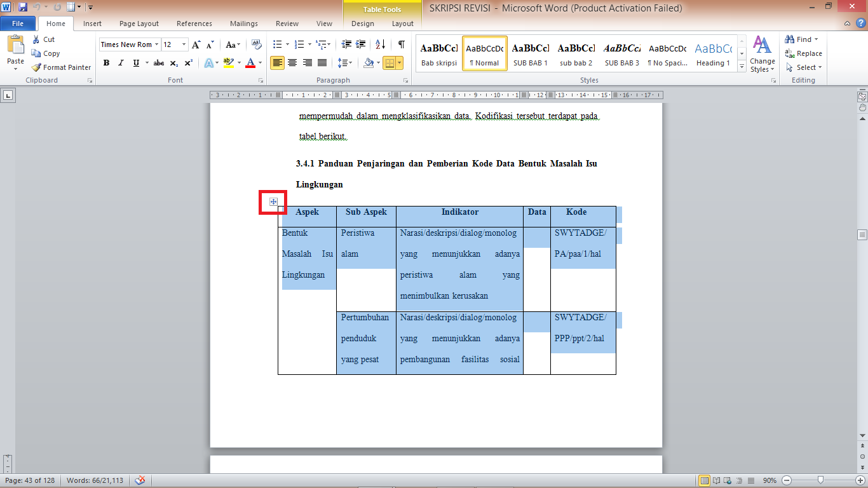Switch to the Page Layout tab
This screenshot has height=488, width=868.
point(139,24)
